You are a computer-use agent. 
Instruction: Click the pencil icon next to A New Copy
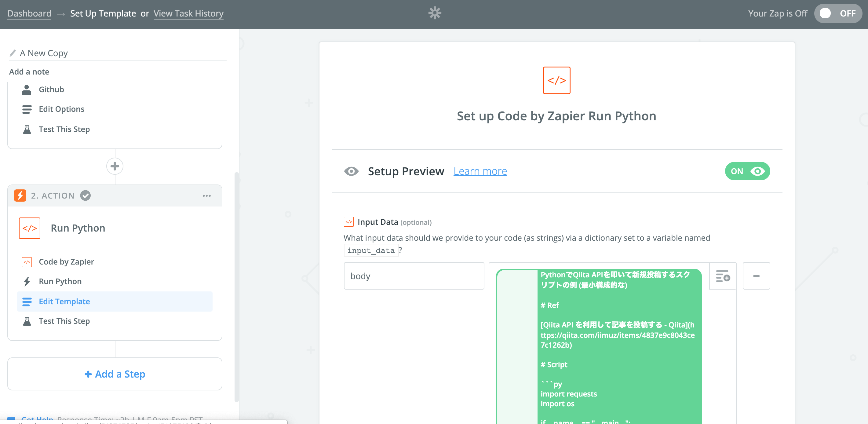(13, 53)
